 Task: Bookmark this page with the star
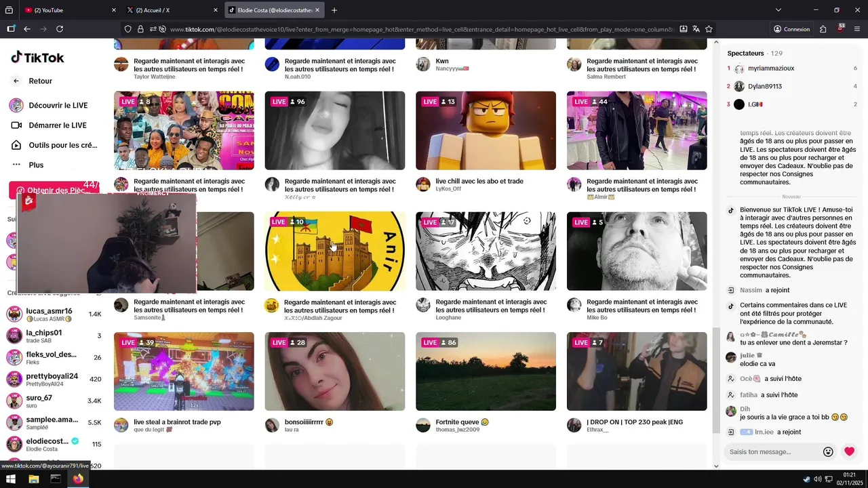pos(709,29)
